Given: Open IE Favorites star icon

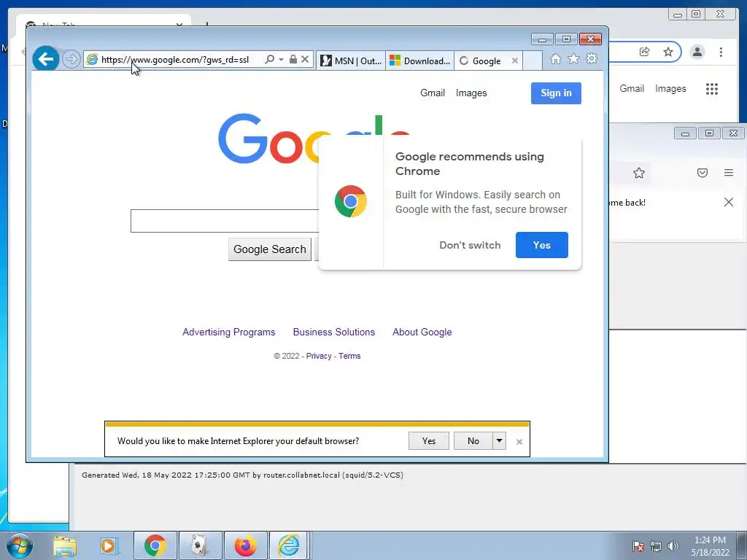Looking at the screenshot, I should 573,59.
